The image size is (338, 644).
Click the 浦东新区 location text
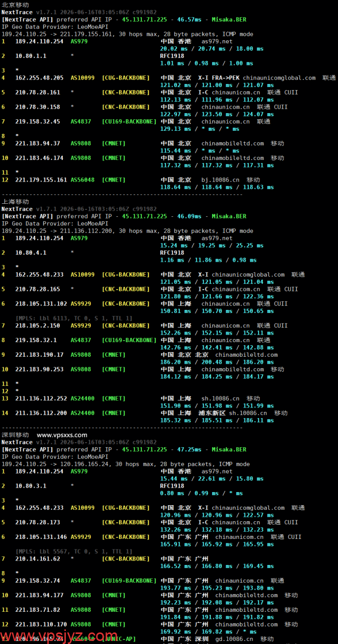pos(212,413)
